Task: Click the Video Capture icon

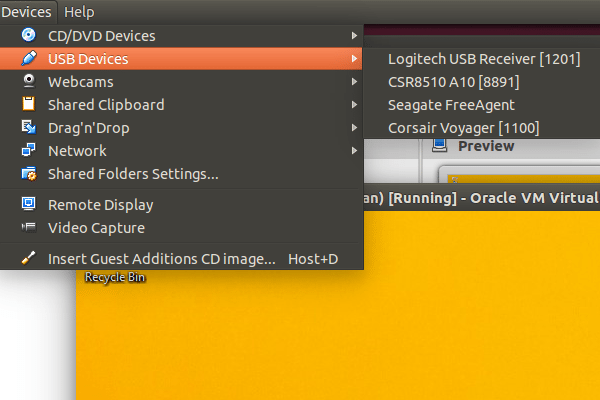Action: pos(29,227)
